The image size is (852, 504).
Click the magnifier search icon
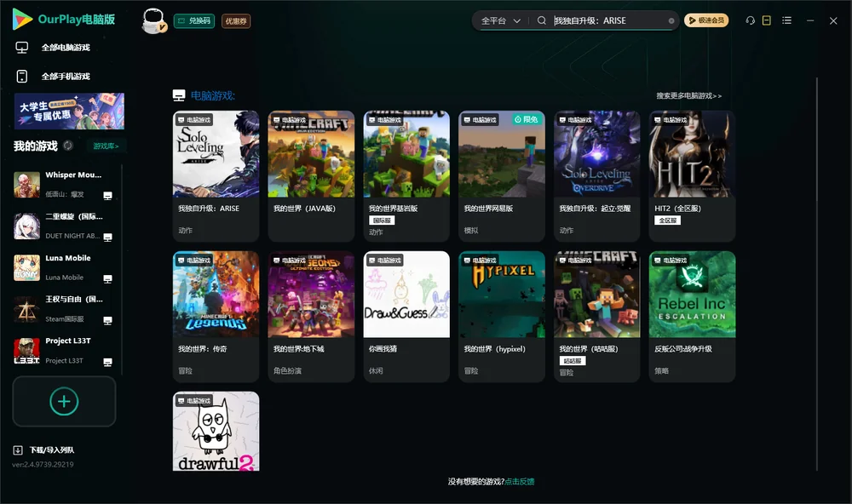542,20
